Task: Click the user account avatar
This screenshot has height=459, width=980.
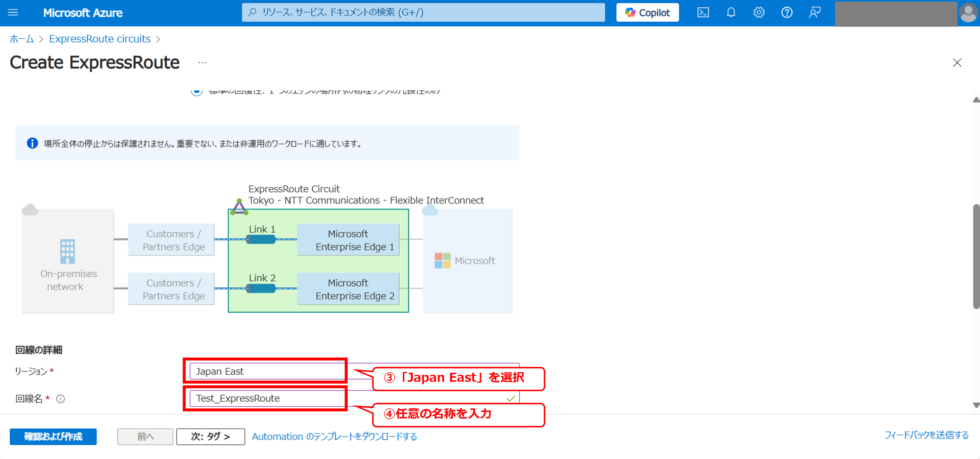Action: (968, 13)
